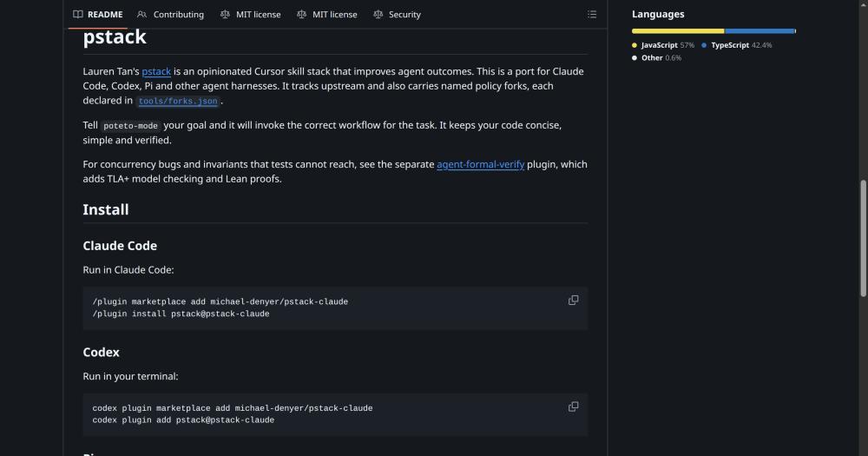The image size is (868, 456).
Task: Open the README tab
Action: point(98,15)
